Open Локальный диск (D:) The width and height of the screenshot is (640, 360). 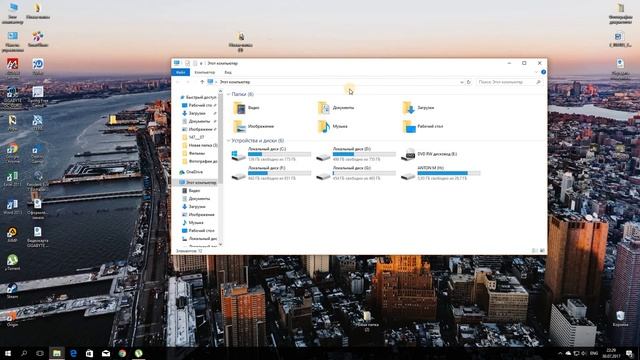pos(356,154)
